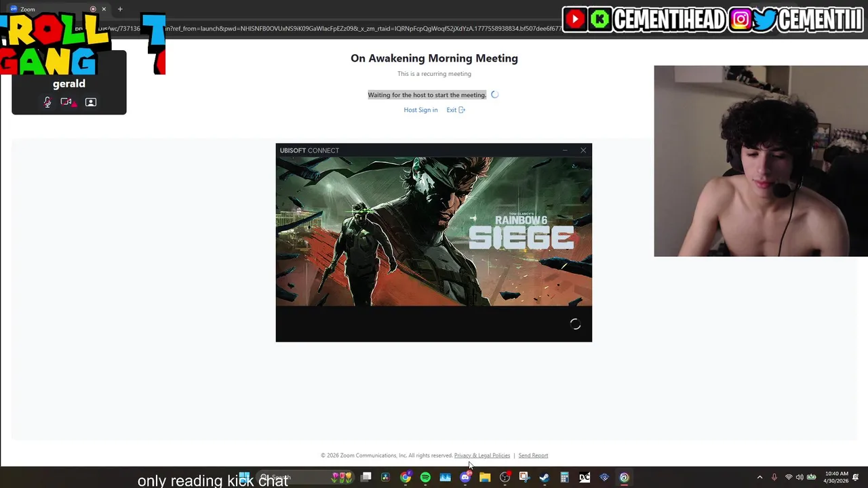Image resolution: width=868 pixels, height=488 pixels.
Task: Open Windows Start menu
Action: point(244,477)
